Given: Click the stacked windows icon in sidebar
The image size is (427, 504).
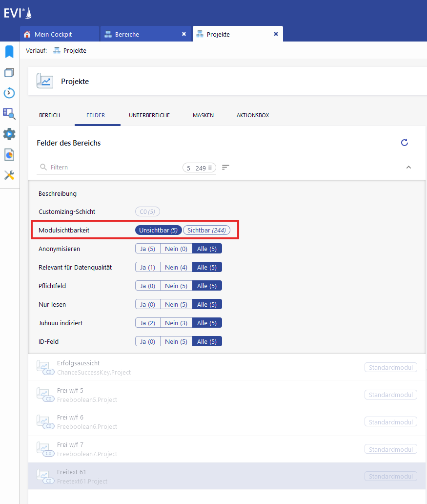Looking at the screenshot, I should click(9, 73).
